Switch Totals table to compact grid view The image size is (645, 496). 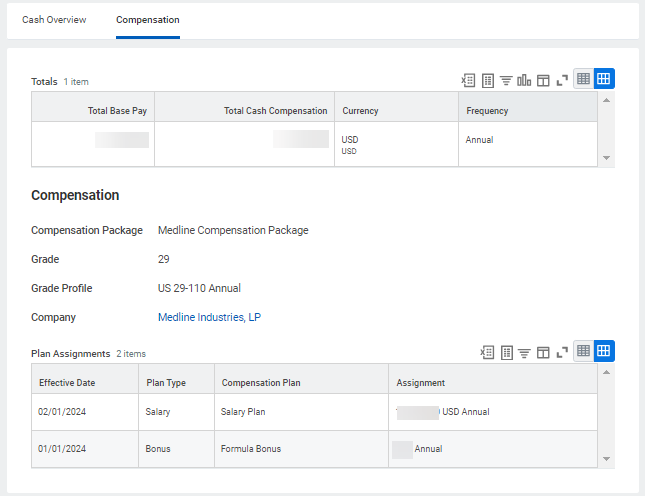pos(584,80)
